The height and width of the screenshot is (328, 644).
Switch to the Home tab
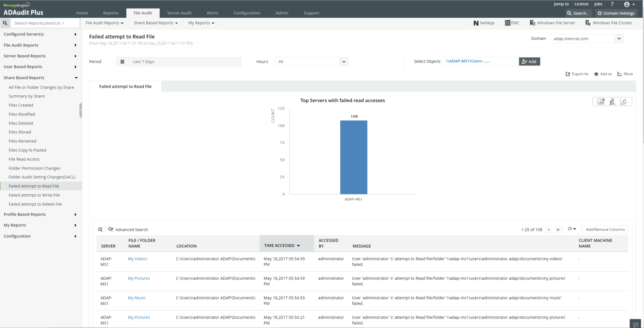82,13
